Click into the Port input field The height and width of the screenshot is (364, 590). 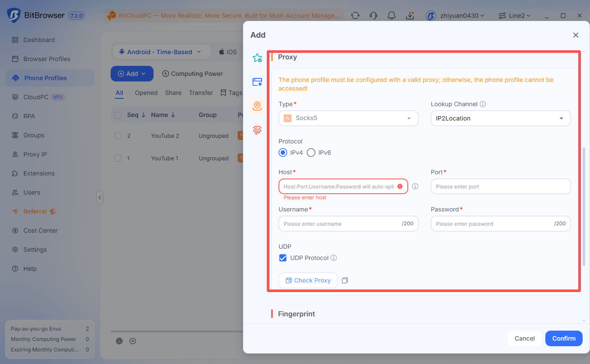(x=501, y=186)
